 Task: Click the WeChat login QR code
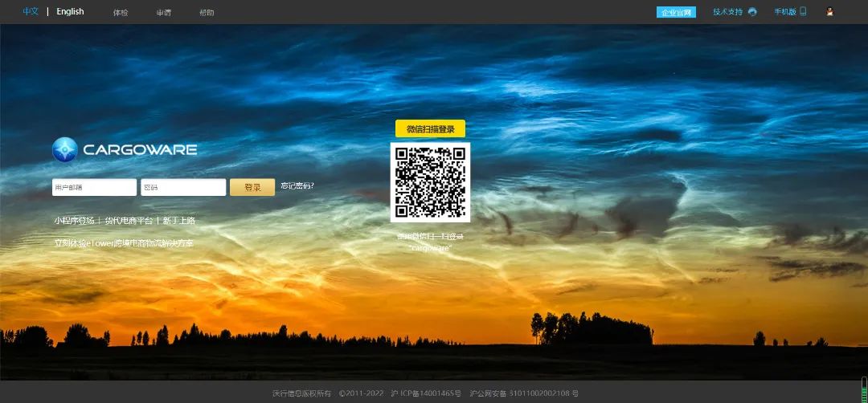point(430,182)
